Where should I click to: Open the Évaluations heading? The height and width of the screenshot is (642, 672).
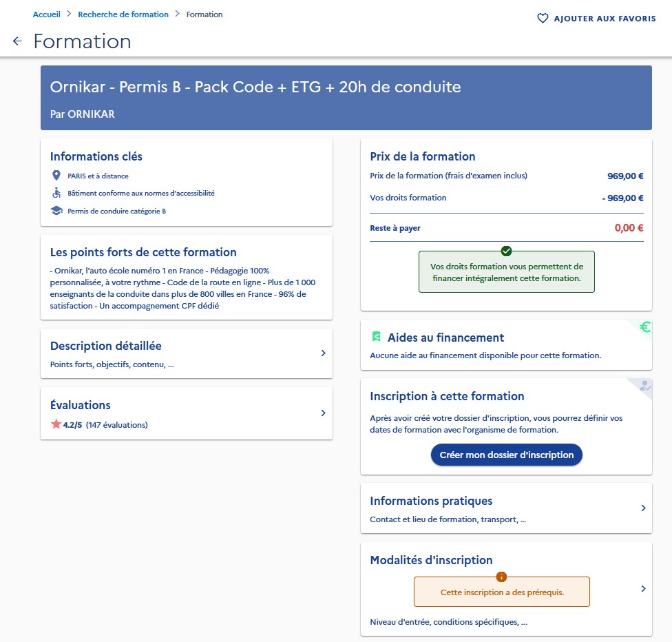click(x=80, y=405)
